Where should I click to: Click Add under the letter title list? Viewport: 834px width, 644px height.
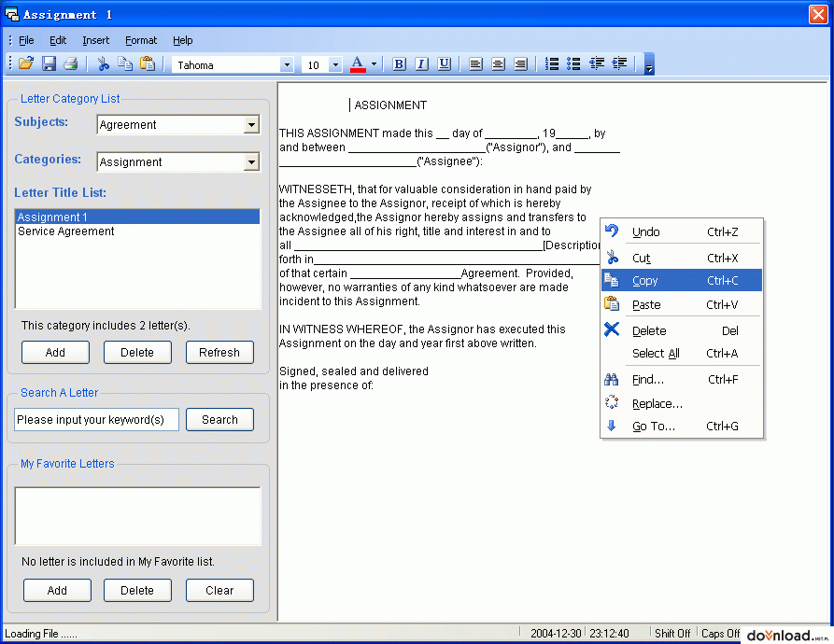click(x=55, y=352)
